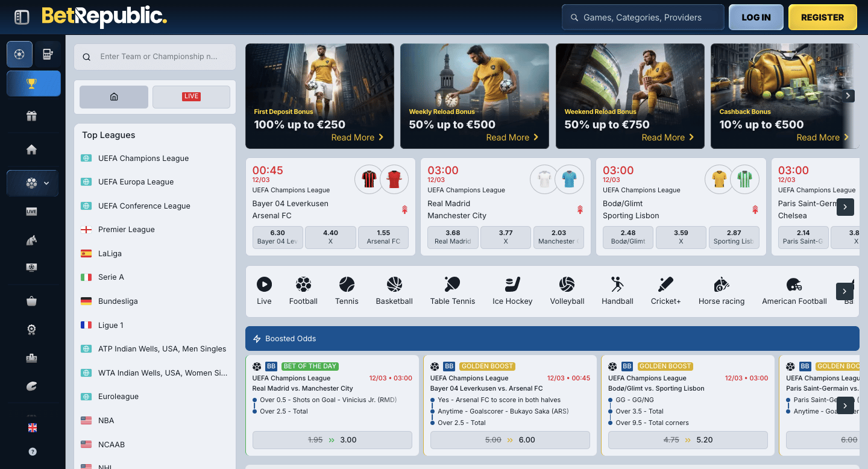The image size is (868, 469).
Task: Click the REGISTER button
Action: pos(823,17)
